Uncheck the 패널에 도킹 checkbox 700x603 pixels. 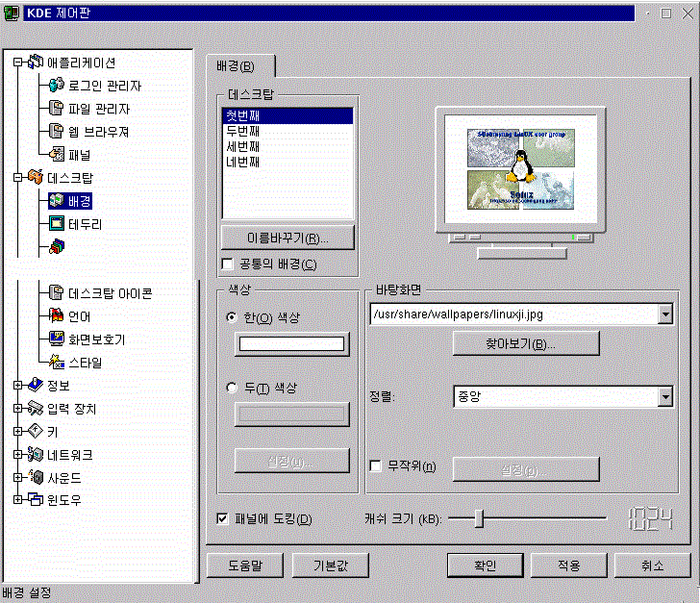(x=222, y=518)
